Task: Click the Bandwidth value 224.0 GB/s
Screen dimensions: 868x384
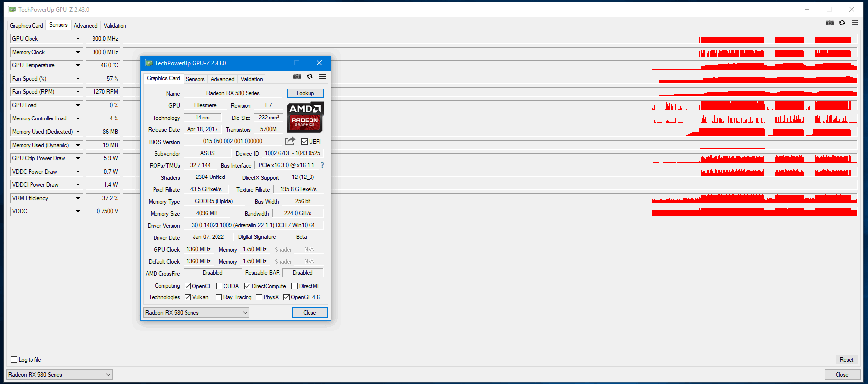Action: tap(298, 213)
